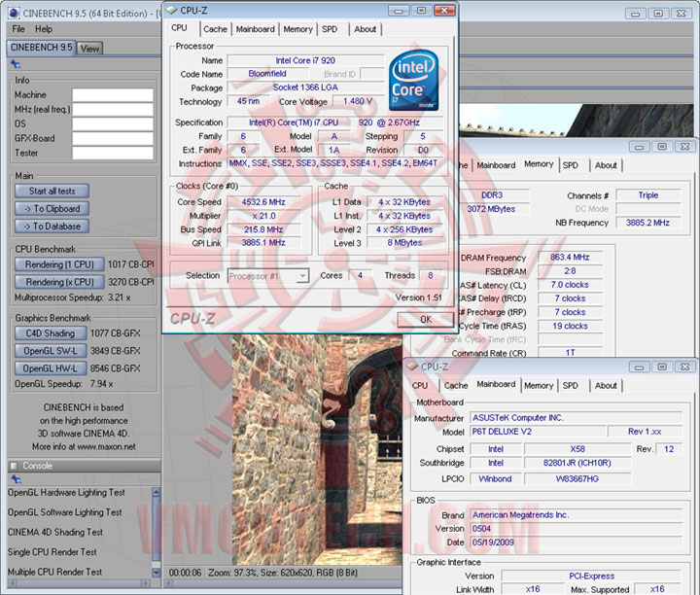
Task: Click the Intel Core i7 logo in CPU-Z
Action: [x=414, y=81]
